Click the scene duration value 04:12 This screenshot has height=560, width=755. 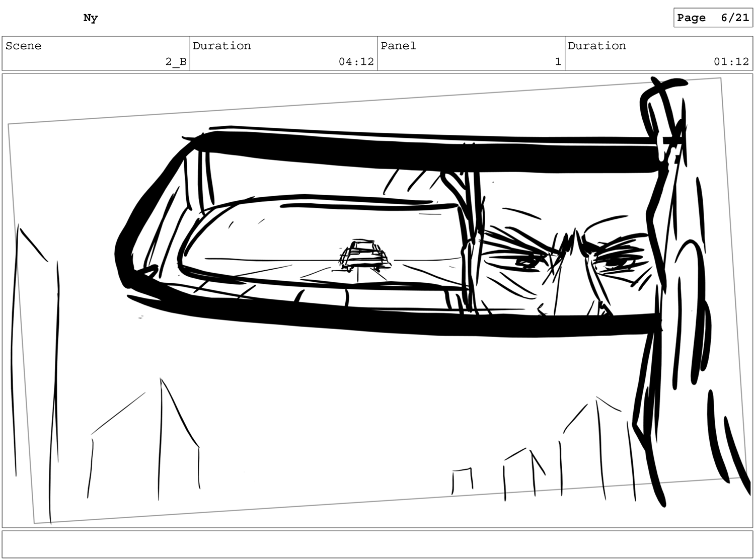click(356, 61)
